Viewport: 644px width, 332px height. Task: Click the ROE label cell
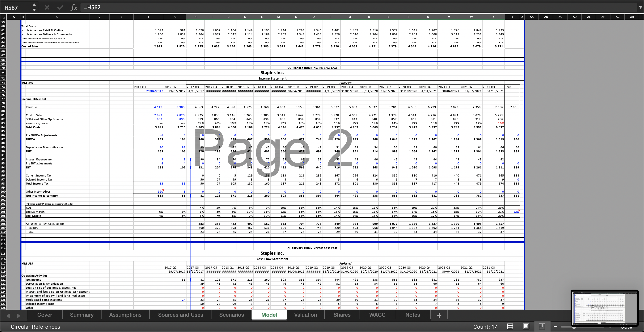click(29, 208)
